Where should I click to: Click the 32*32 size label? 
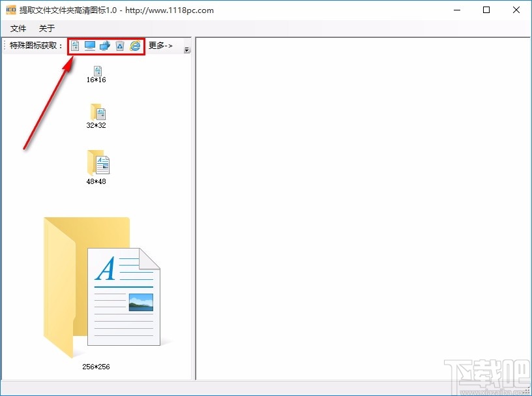click(96, 125)
